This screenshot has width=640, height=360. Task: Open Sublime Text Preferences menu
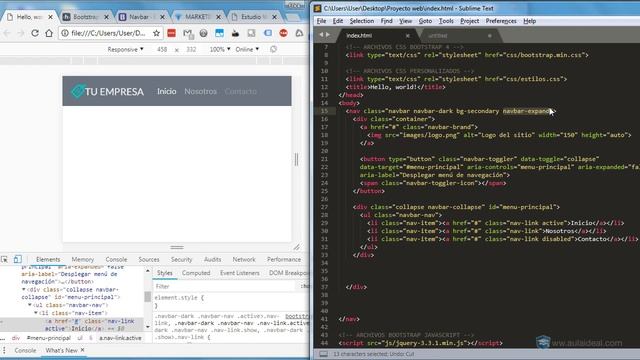click(x=501, y=21)
